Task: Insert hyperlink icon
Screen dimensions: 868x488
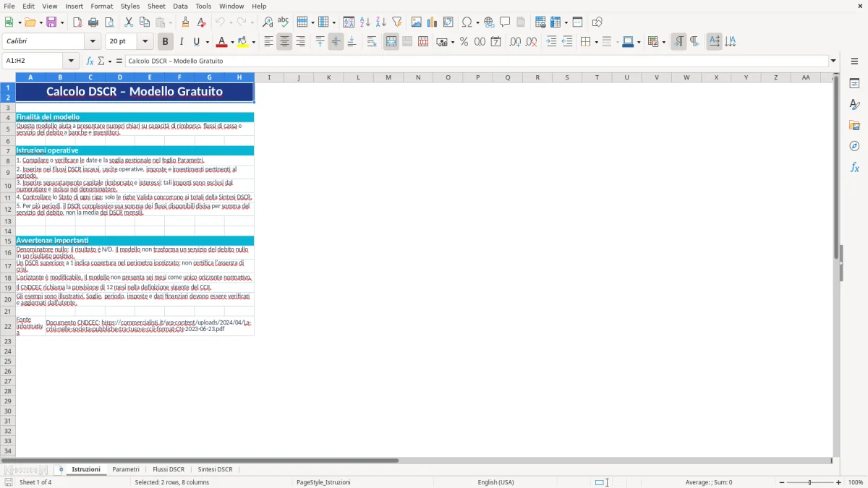Action: [x=489, y=22]
